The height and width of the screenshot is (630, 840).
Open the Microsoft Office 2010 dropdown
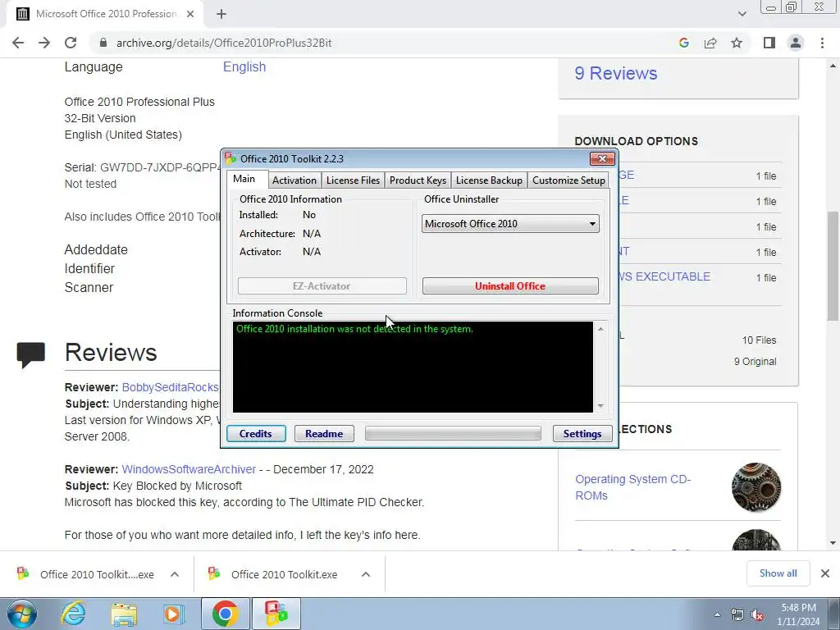click(x=510, y=224)
